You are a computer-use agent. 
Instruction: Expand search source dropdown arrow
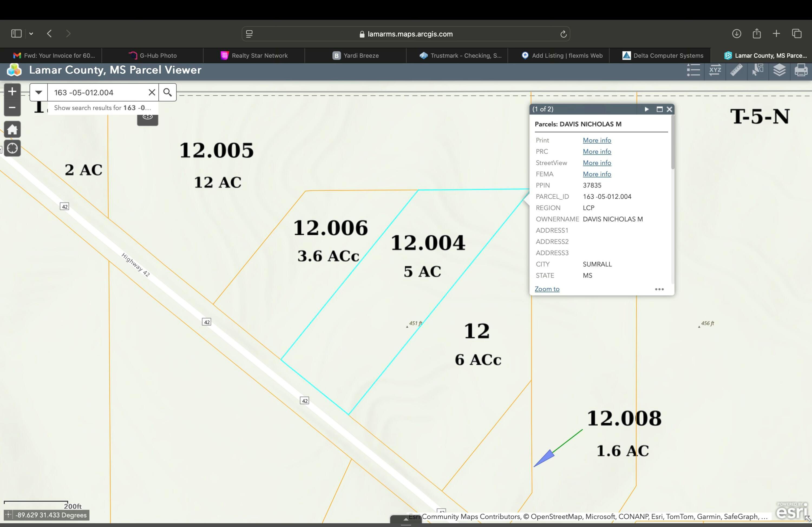38,93
